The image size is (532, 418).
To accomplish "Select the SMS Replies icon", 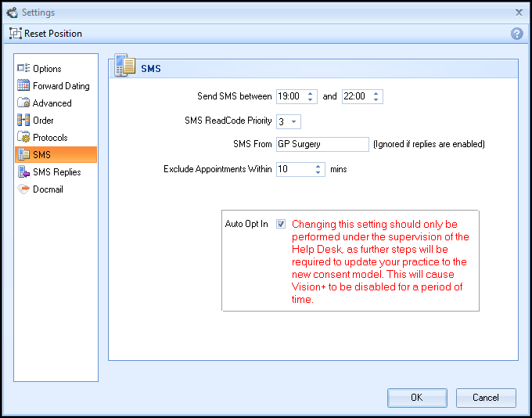I will 23,172.
